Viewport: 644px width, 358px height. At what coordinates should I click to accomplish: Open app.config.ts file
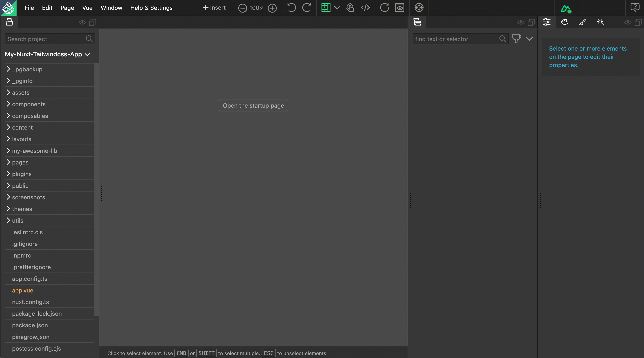click(30, 279)
